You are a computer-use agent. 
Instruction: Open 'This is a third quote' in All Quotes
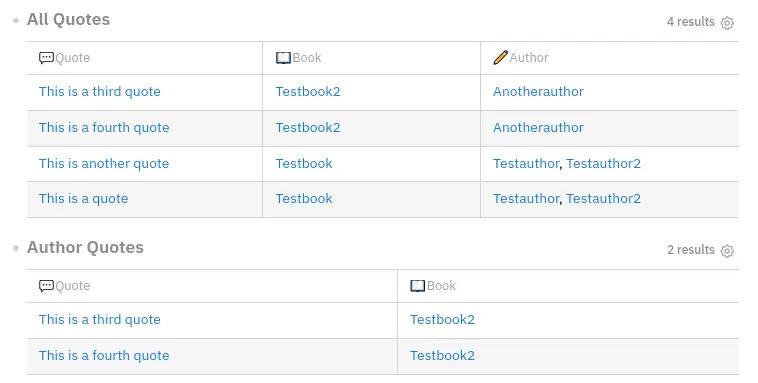point(100,92)
